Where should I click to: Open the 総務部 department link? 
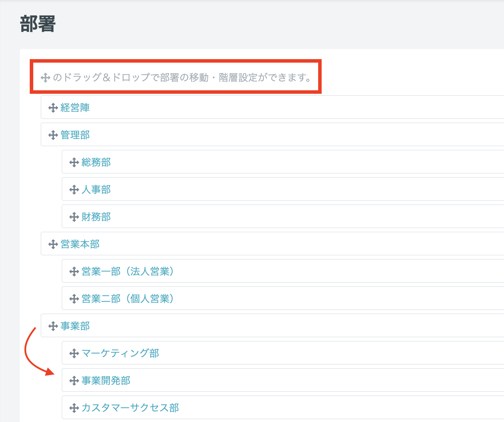coord(96,162)
